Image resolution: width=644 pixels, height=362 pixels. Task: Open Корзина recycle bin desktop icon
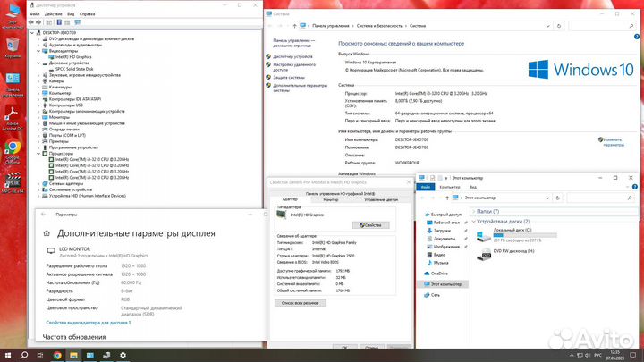[13, 48]
